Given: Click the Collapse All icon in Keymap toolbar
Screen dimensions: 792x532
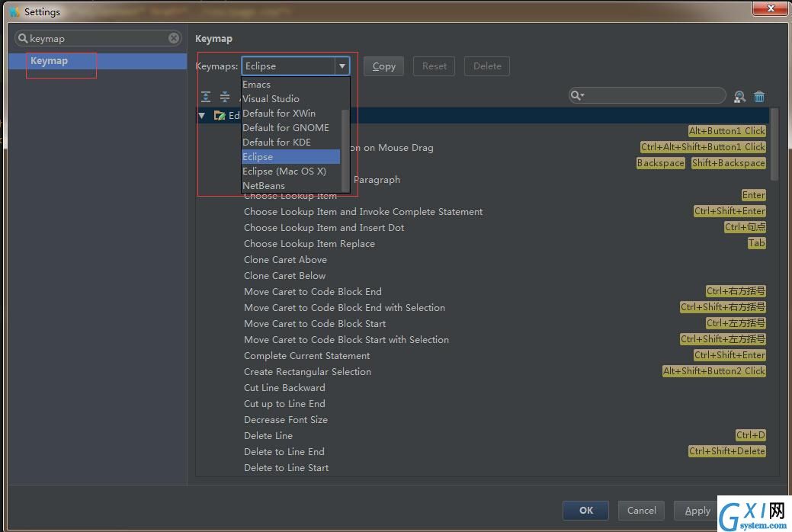Looking at the screenshot, I should point(225,97).
